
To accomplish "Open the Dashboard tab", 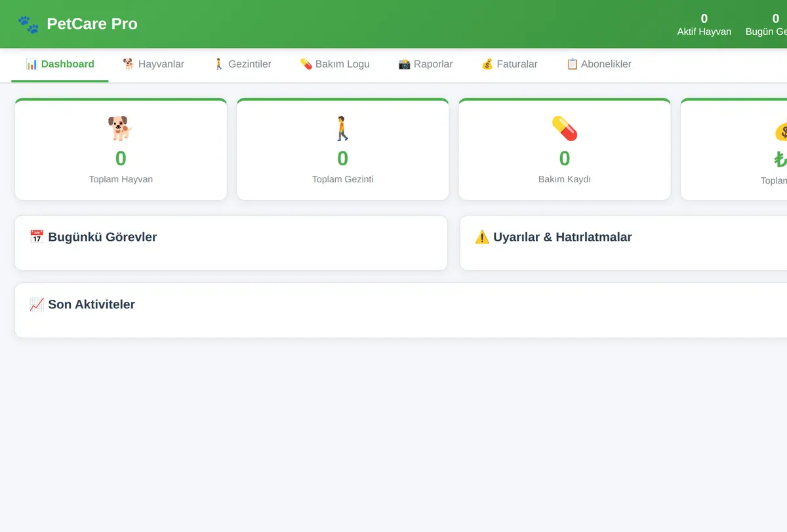I will [x=60, y=64].
